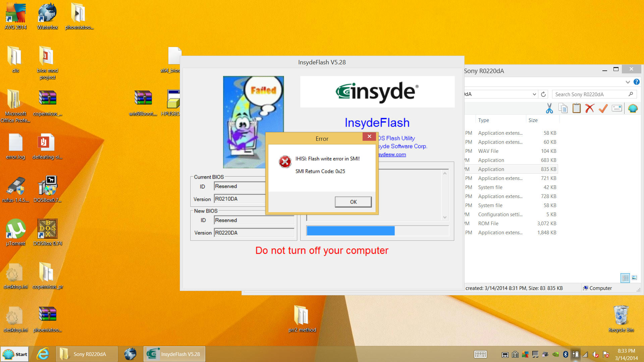Viewport: 644px width, 362px height.
Task: Open the Action Center flag icon
Action: tap(606, 354)
